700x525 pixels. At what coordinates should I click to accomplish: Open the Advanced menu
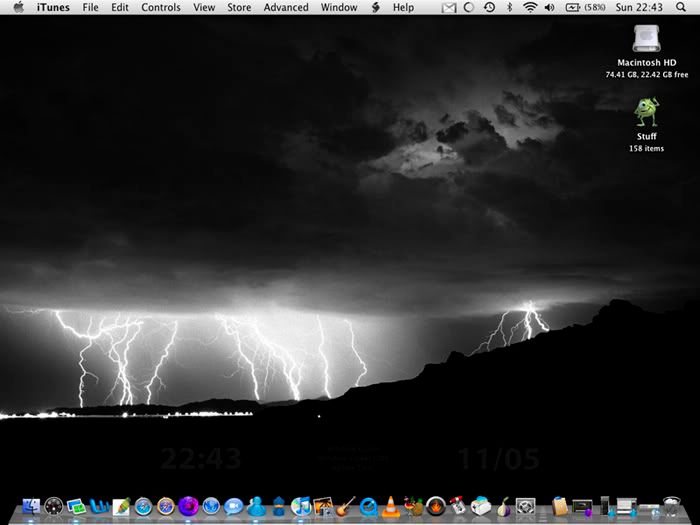[286, 8]
